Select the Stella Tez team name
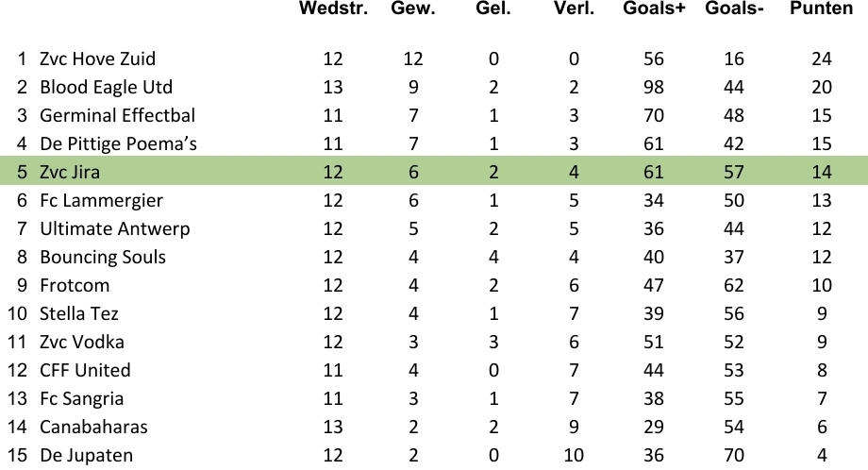Screen dimensions: 868x470 tap(79, 313)
